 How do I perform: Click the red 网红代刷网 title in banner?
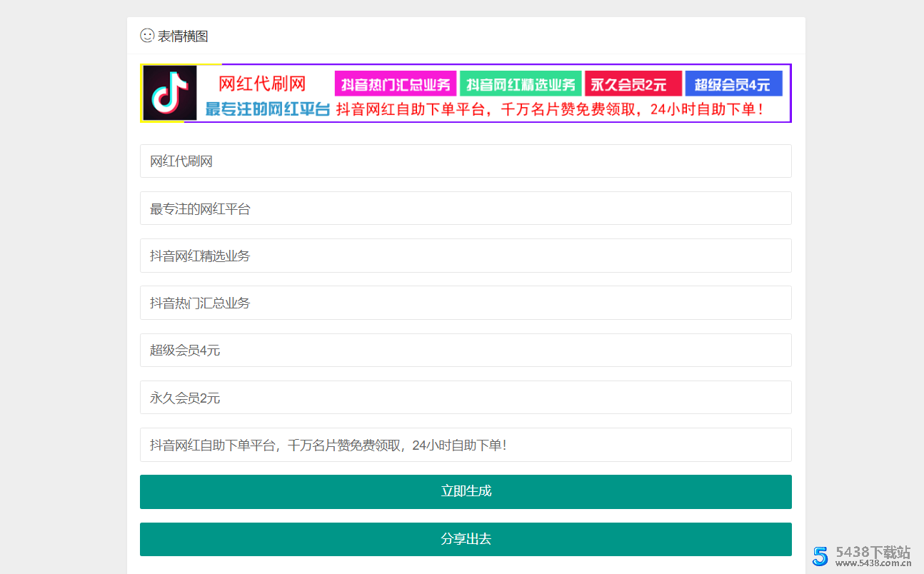click(262, 84)
